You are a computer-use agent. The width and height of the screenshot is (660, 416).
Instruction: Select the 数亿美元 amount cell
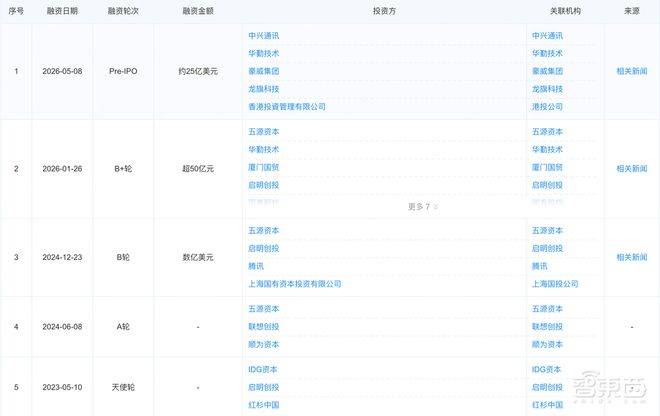pyautogui.click(x=198, y=257)
